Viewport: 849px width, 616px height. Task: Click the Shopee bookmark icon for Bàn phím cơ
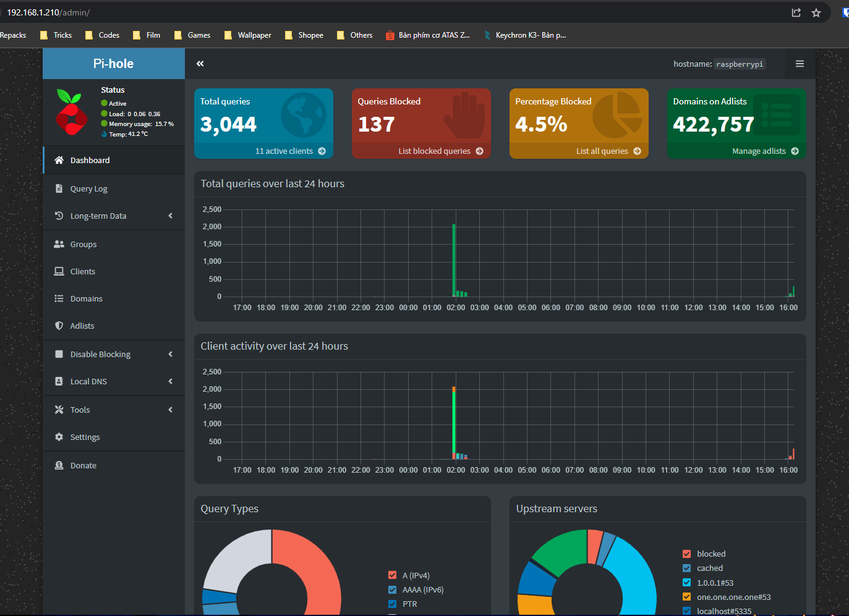coord(390,35)
